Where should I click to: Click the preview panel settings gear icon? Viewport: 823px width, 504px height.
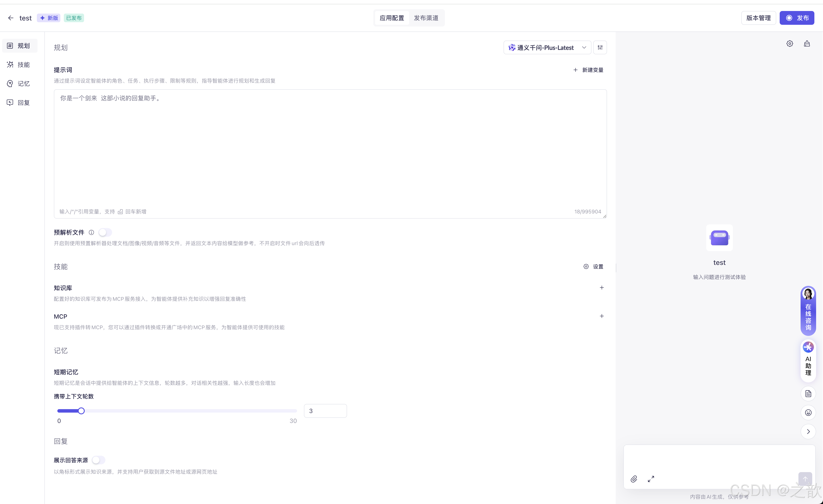tap(790, 44)
